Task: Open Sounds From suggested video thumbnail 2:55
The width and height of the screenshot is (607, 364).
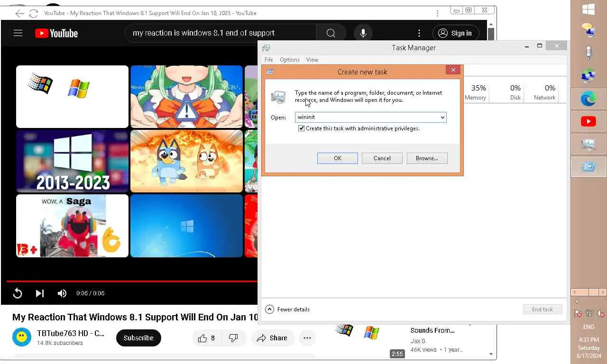Action: (370, 341)
